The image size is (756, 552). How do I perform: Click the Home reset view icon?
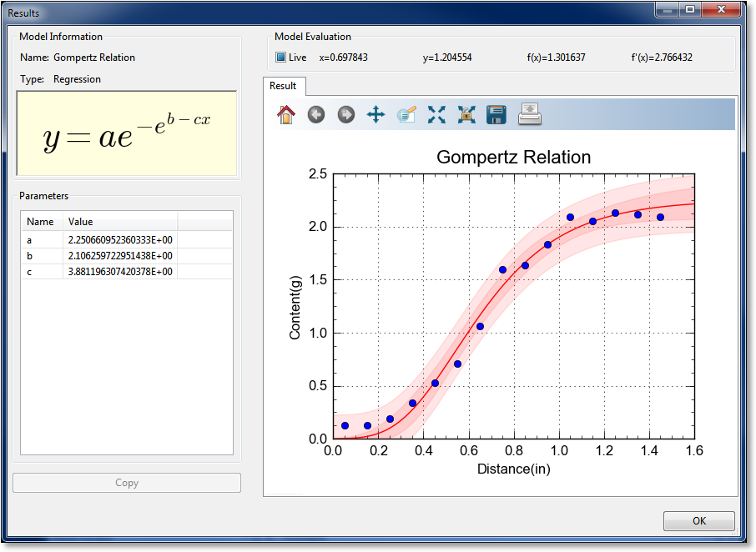[x=286, y=114]
